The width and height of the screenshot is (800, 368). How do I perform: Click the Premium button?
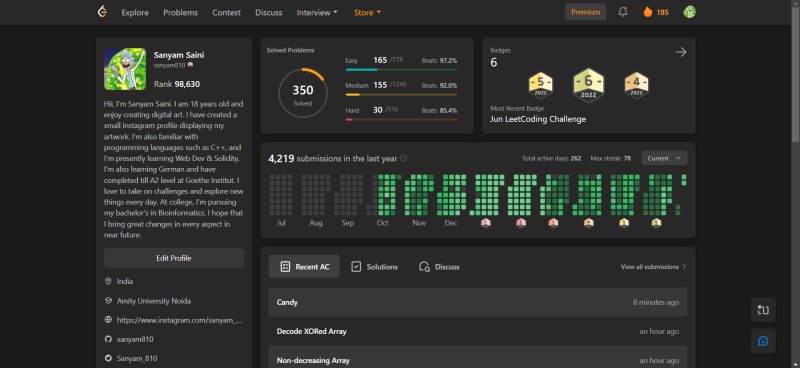tap(585, 12)
